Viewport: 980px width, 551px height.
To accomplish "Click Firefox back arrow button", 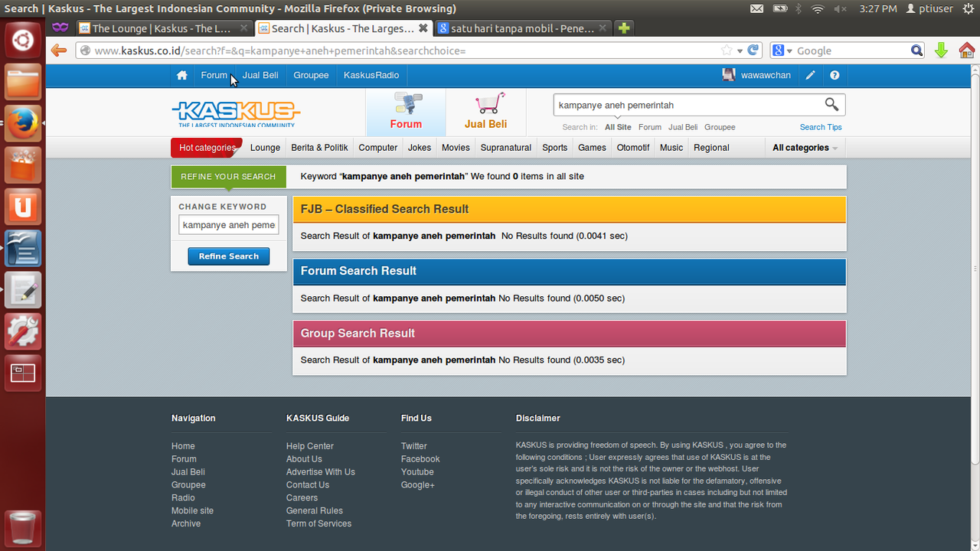I will point(58,51).
